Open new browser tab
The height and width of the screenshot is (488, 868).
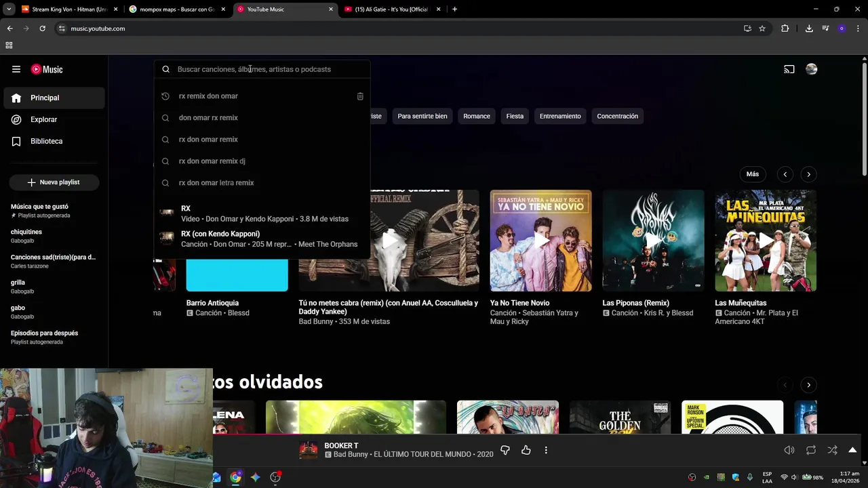tap(454, 9)
